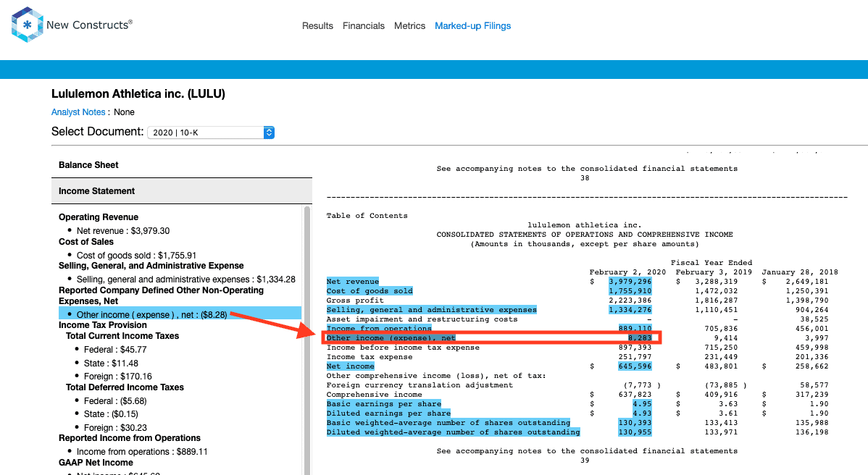Click the Total Deferred Income Taxes heading
Screen dimensions: 868x475
(x=125, y=387)
